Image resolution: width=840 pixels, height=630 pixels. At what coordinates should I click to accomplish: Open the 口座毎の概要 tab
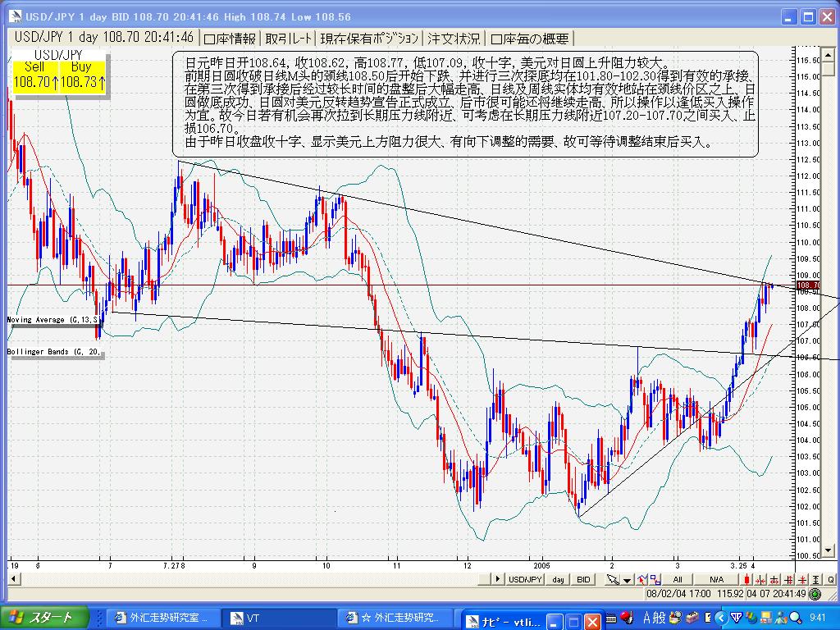pos(530,39)
